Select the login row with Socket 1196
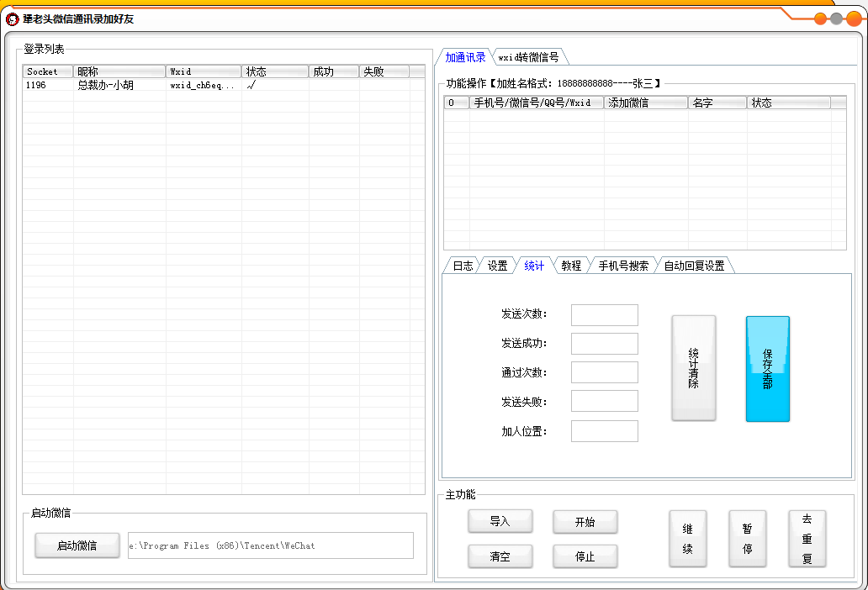The width and height of the screenshot is (868, 590). click(224, 85)
